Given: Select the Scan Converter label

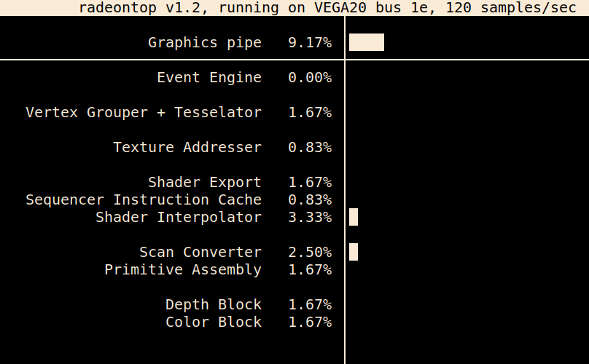Looking at the screenshot, I should (200, 252).
